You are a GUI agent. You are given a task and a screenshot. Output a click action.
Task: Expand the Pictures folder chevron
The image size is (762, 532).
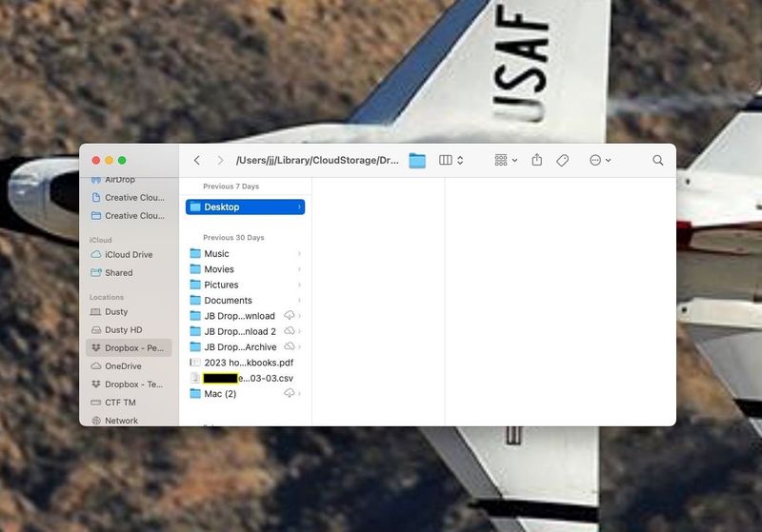(299, 285)
